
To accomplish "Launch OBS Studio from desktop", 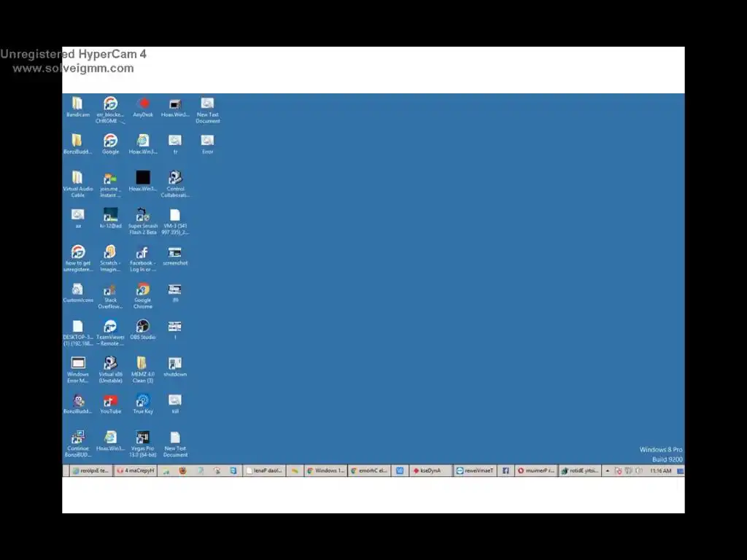I will [143, 330].
